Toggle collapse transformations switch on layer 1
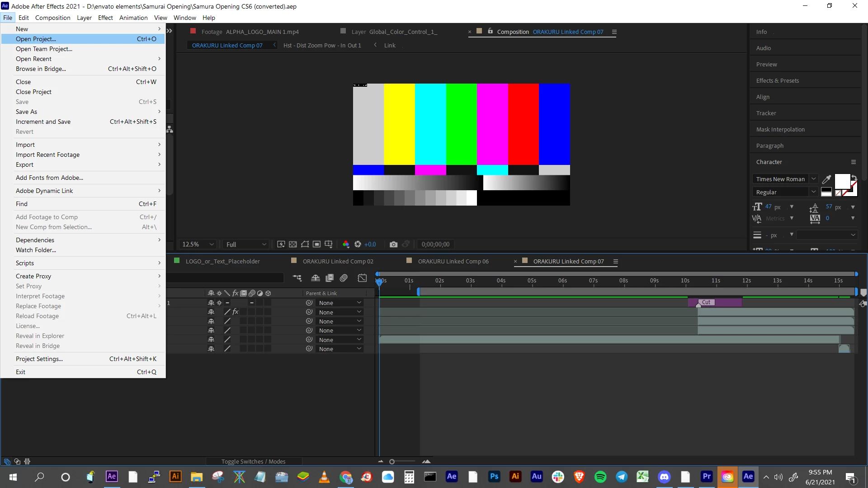 219,303
